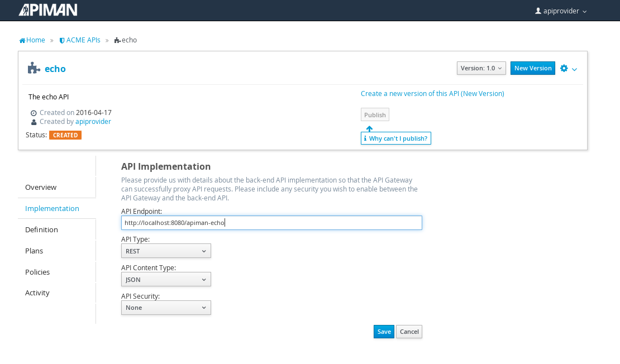Switch to the Policies tab
The height and width of the screenshot is (364, 620).
[x=37, y=272]
